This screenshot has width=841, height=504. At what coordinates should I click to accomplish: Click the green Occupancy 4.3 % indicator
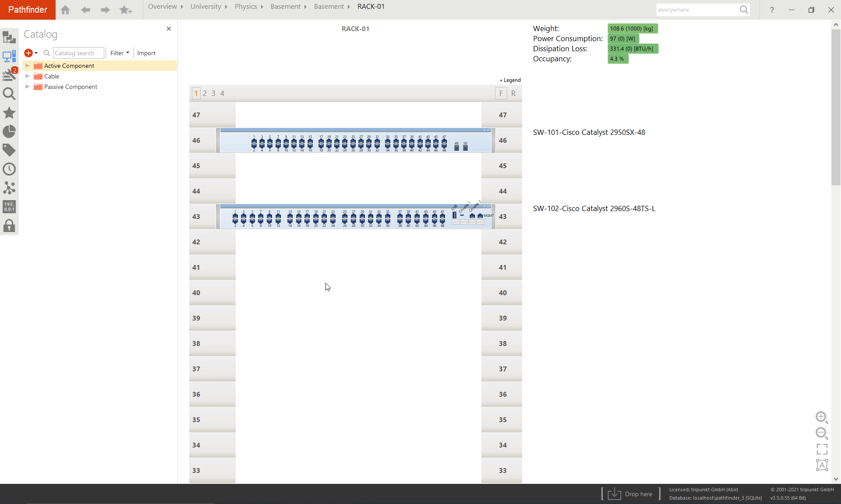pyautogui.click(x=618, y=59)
